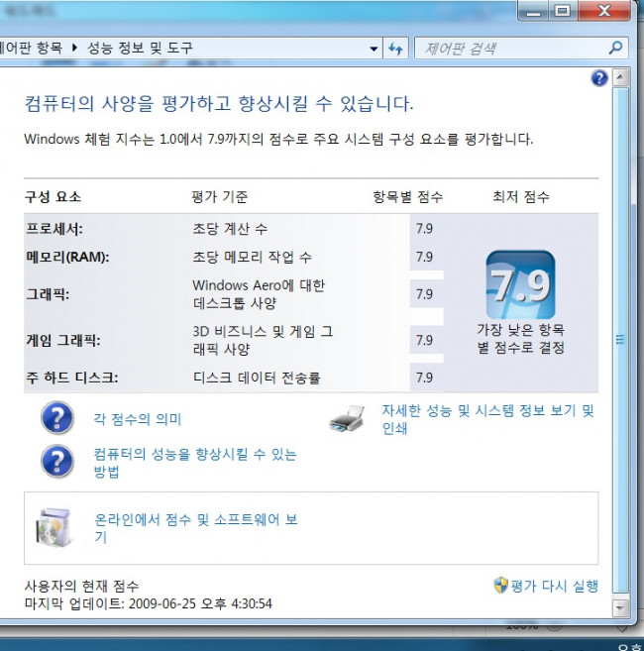Click the 평가 기준 column header

(220, 196)
